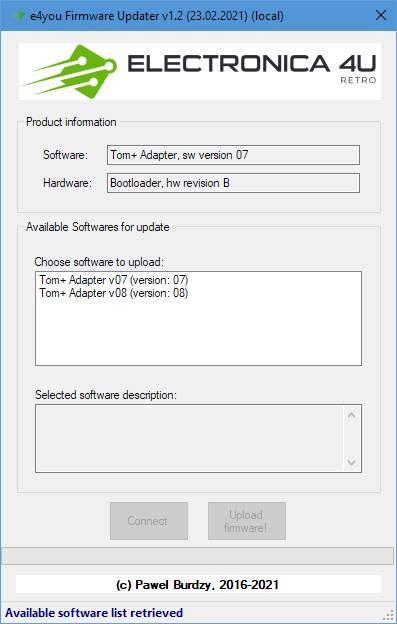
Task: Click the Pawel Burdzy copyright label
Action: (x=198, y=585)
